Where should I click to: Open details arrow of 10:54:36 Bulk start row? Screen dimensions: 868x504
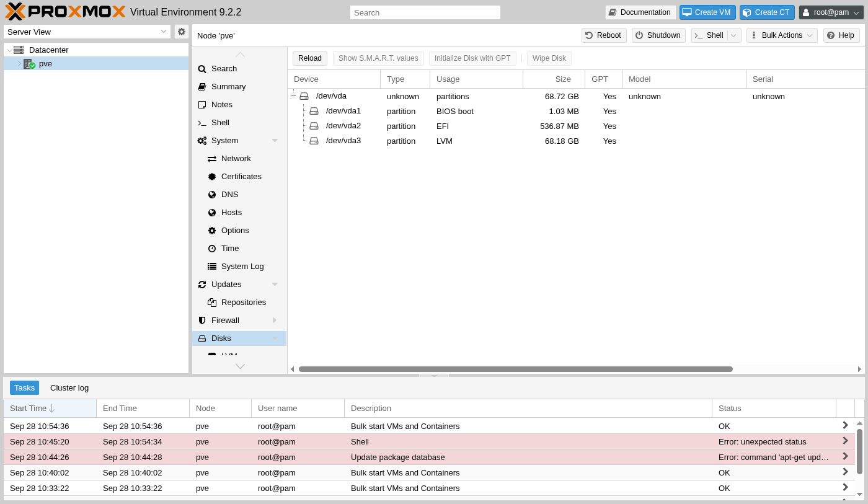[845, 425]
